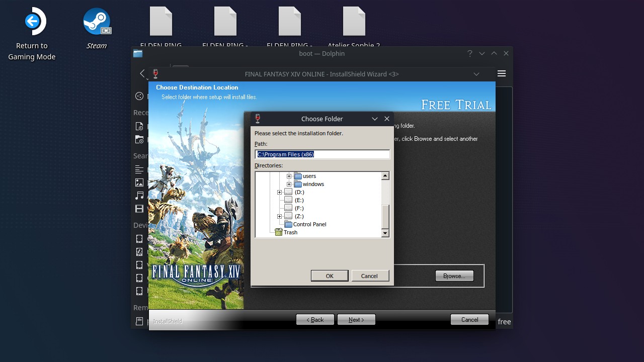The image size is (644, 362).
Task: Click Cancel in the Choose Folder dialog
Action: point(370,276)
